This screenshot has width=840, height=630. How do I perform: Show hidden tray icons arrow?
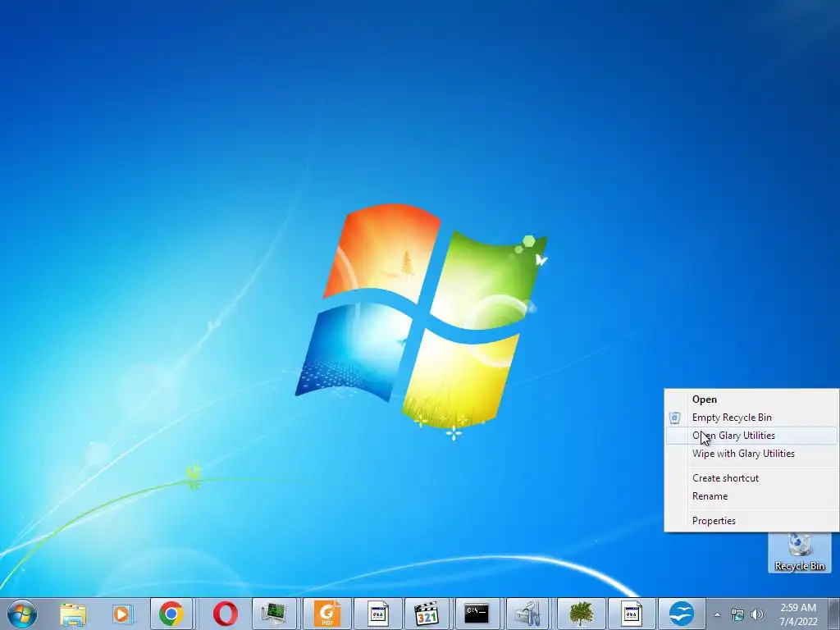(x=717, y=614)
